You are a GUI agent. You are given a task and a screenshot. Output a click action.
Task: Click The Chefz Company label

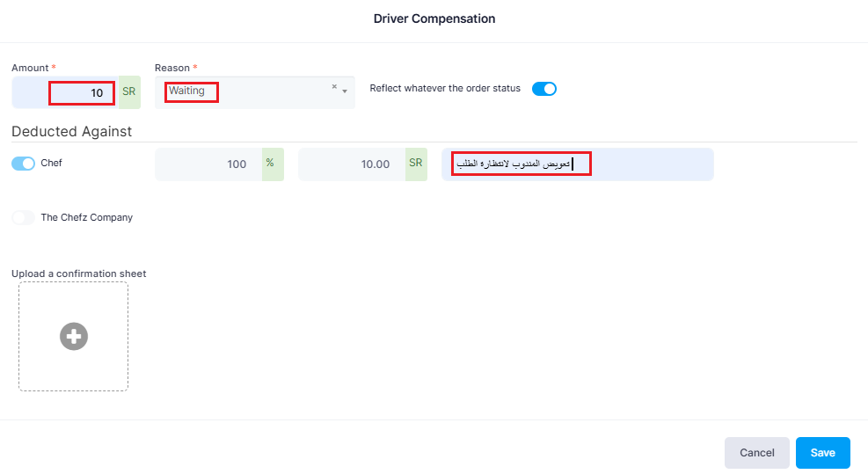[x=87, y=217]
